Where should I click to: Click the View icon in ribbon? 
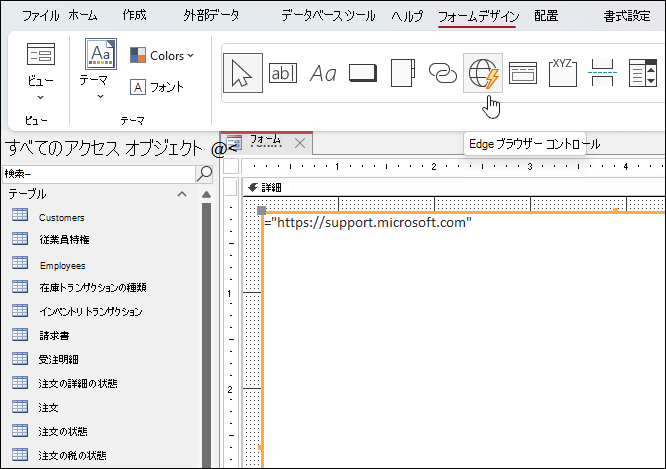41,54
